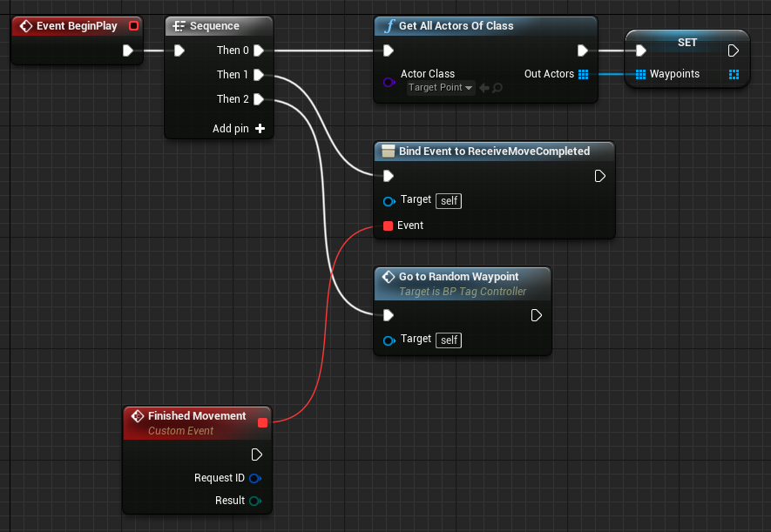The width and height of the screenshot is (771, 532).
Task: Click the Out Actors array output pin
Action: tap(584, 75)
